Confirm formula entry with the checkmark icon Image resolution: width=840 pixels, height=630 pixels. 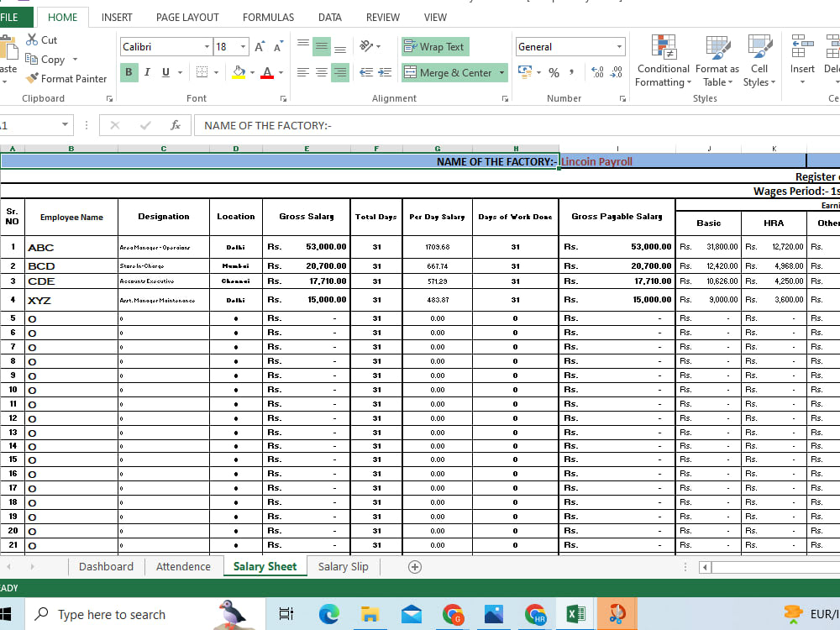(x=145, y=125)
